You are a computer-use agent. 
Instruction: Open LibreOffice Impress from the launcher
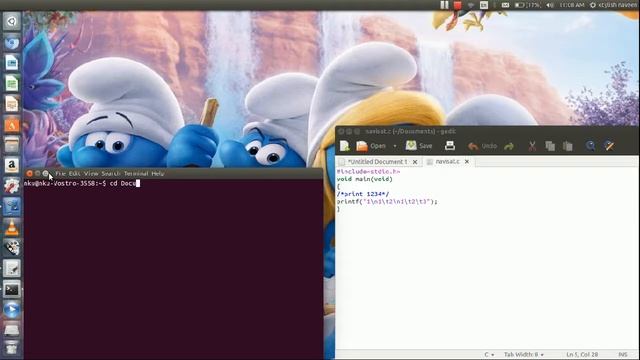click(x=11, y=104)
